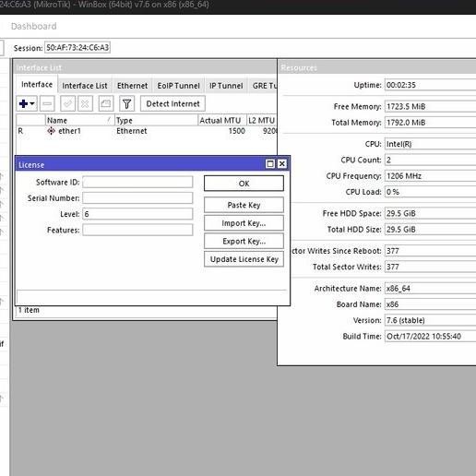
Task: Open the GRE Tunnel tab
Action: [x=263, y=86]
